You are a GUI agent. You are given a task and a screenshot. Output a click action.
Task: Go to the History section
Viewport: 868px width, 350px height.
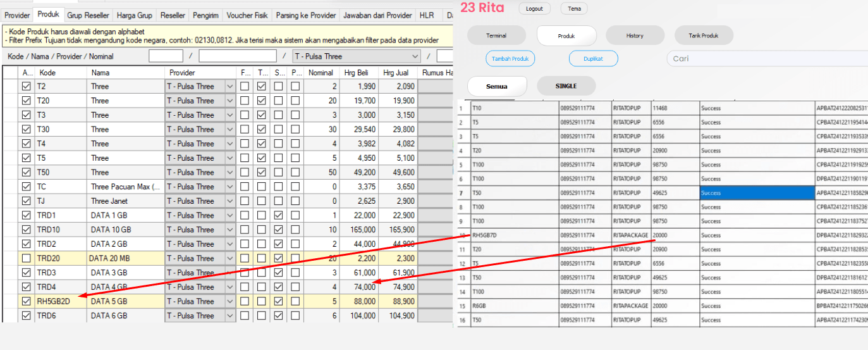tap(635, 35)
